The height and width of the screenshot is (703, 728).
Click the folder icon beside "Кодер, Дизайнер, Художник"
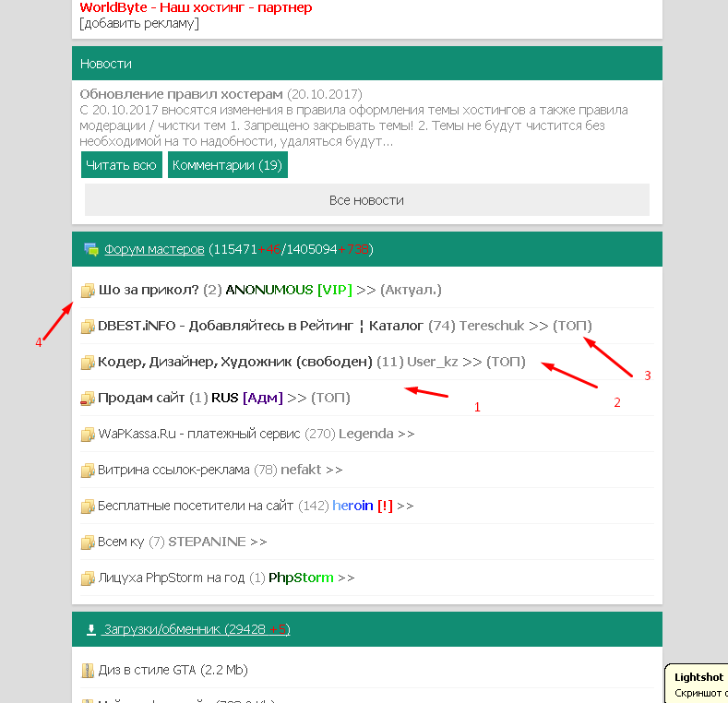pos(88,363)
